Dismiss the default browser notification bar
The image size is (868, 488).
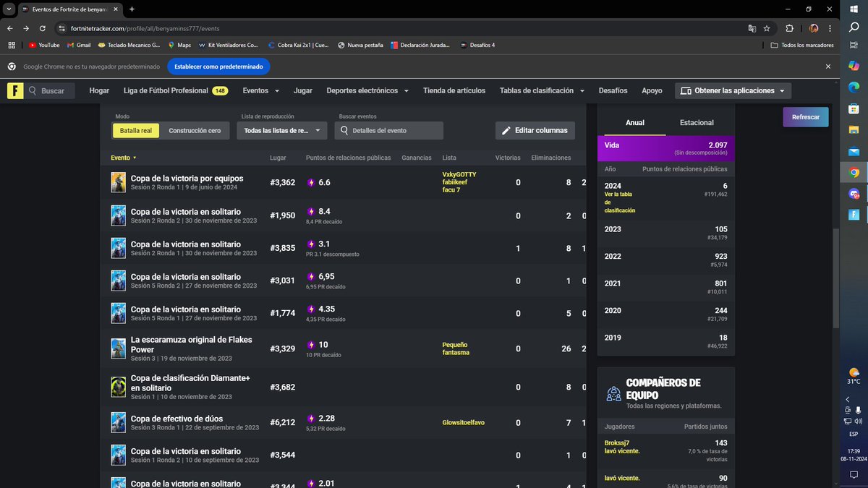pos(828,66)
